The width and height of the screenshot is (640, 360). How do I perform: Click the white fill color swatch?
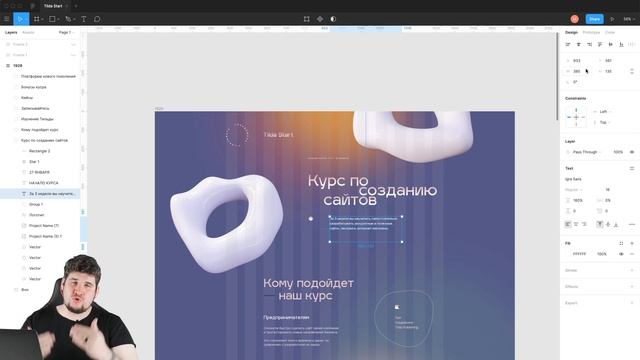click(568, 254)
